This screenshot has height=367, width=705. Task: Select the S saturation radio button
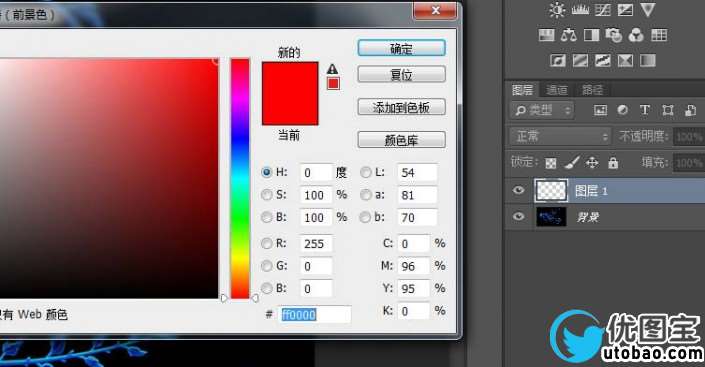pos(266,194)
